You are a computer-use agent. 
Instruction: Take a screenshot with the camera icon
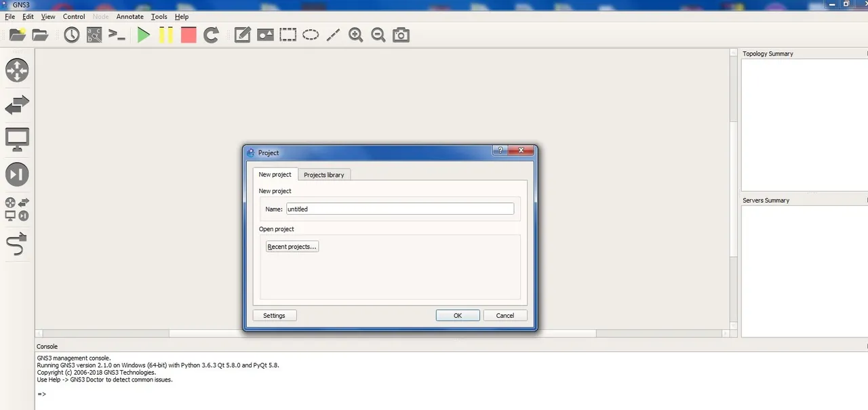point(401,35)
